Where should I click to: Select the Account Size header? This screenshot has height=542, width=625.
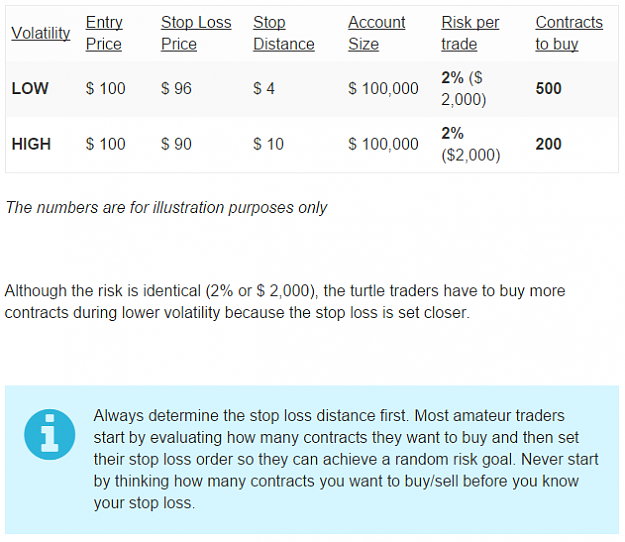377,33
